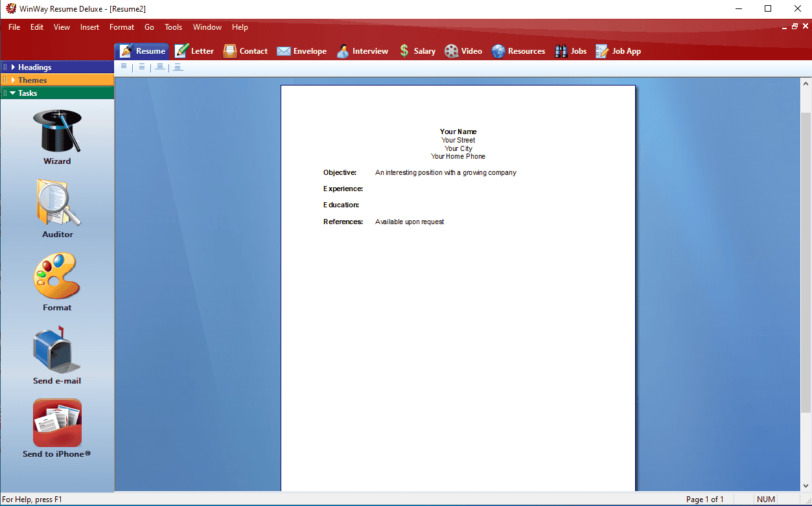The image size is (812, 506).
Task: Collapse the Tasks panel
Action: coord(57,93)
